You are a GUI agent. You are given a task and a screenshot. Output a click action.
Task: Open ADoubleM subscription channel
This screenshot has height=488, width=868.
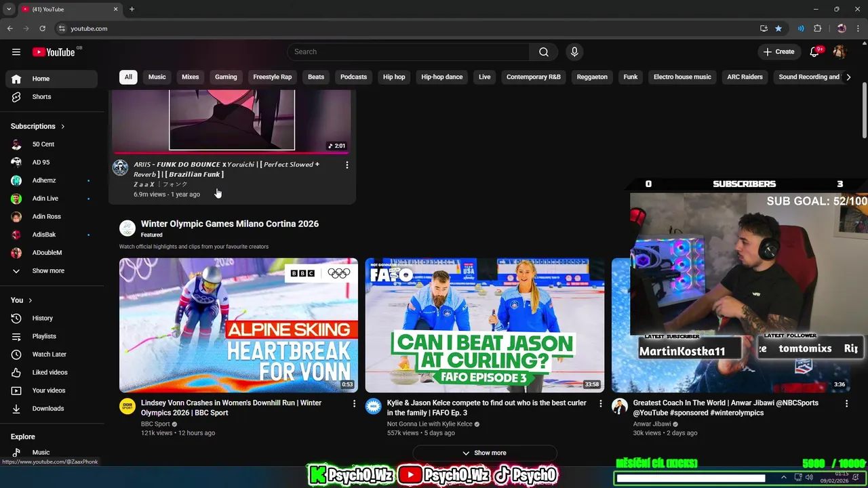[52, 253]
